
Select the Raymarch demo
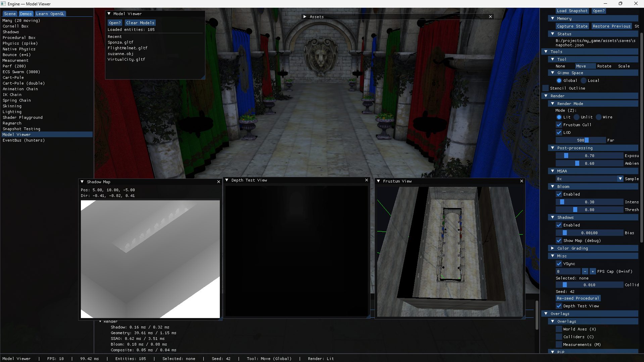[47, 123]
